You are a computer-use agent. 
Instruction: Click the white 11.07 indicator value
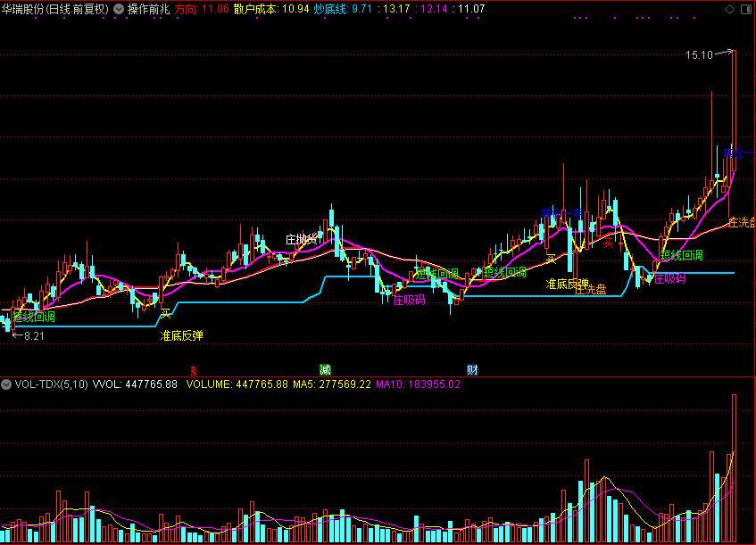tap(471, 9)
